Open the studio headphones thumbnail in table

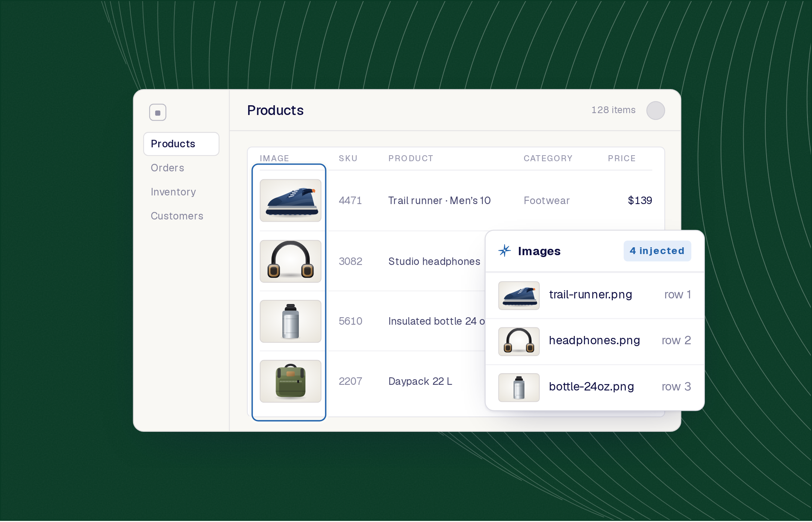[291, 262]
